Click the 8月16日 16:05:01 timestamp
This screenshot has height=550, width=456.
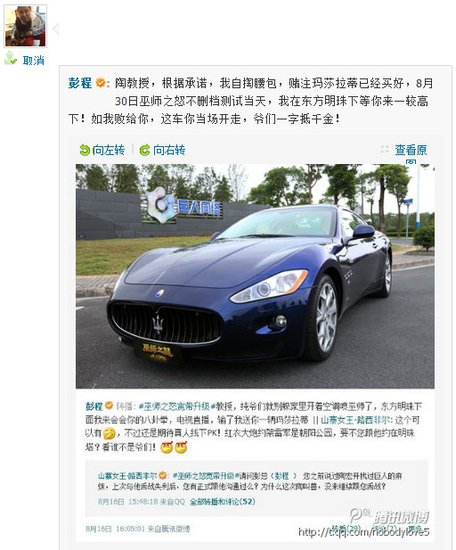point(114,528)
